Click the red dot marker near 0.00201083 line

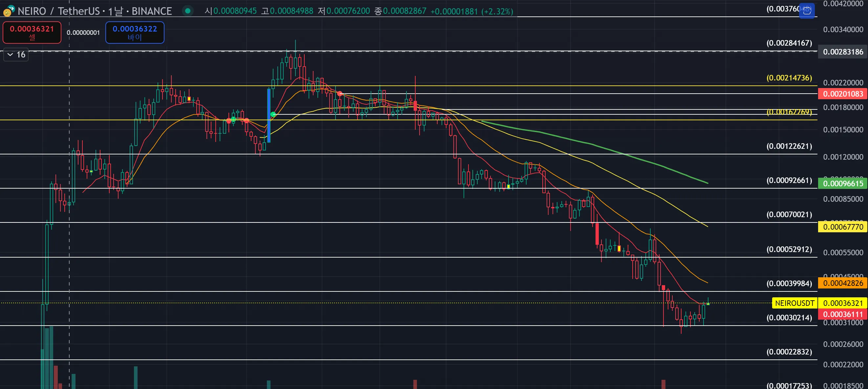340,94
